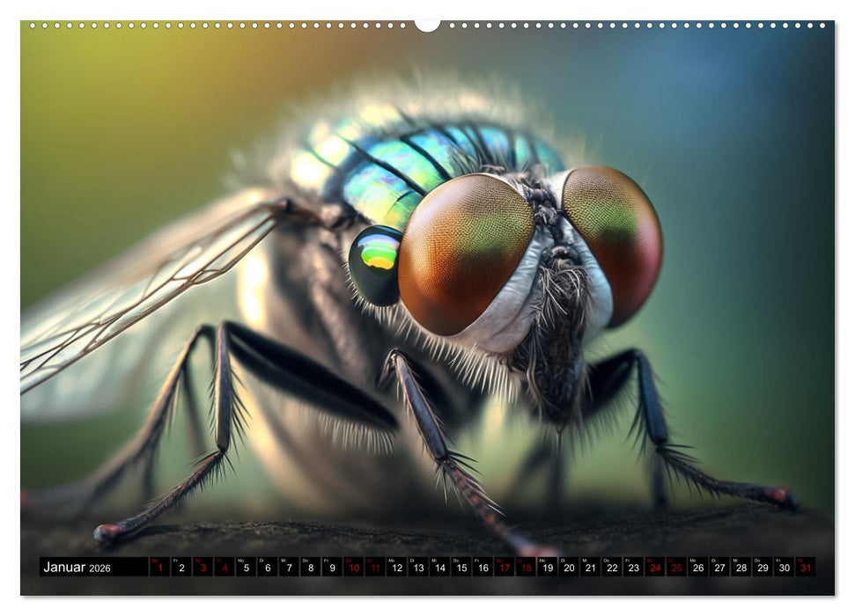The image size is (855, 616).
Task: Select the red Saturday 3 date
Action: (203, 568)
